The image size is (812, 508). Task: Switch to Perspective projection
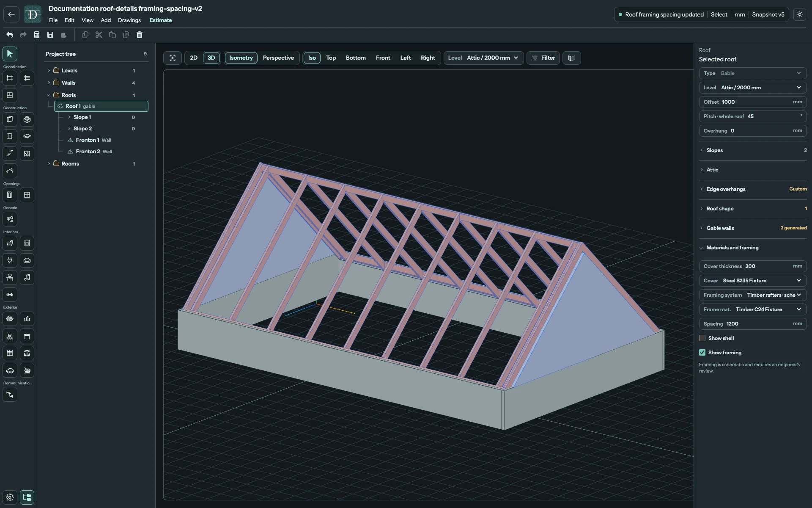278,58
